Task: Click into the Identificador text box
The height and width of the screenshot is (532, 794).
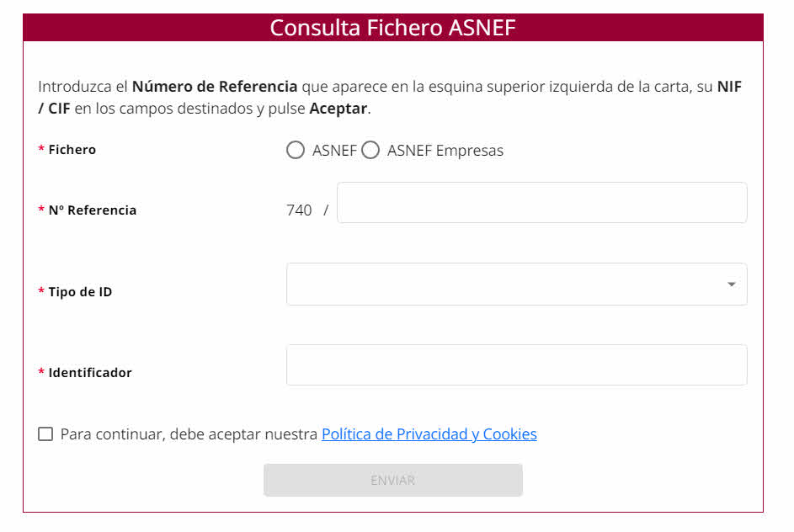Action: click(x=516, y=365)
